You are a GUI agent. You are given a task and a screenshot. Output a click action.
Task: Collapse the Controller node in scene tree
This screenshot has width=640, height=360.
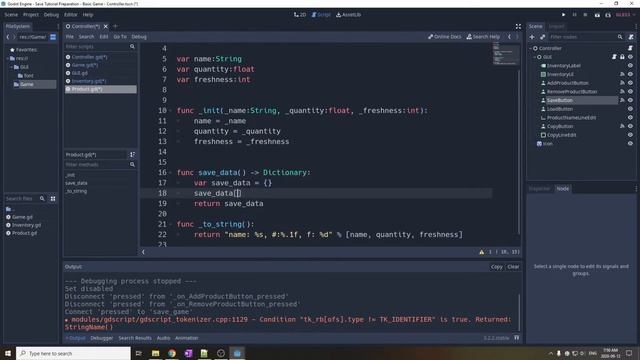531,48
